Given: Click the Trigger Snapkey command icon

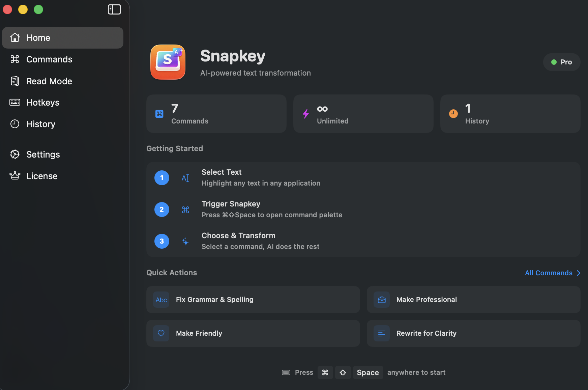Looking at the screenshot, I should coord(185,210).
